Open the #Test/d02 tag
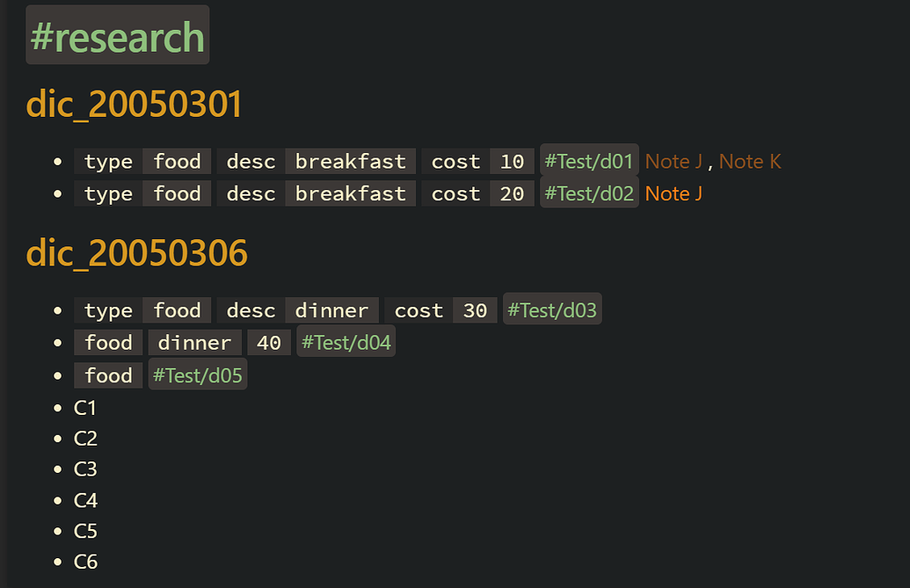Viewport: 910px width, 588px height. (589, 193)
